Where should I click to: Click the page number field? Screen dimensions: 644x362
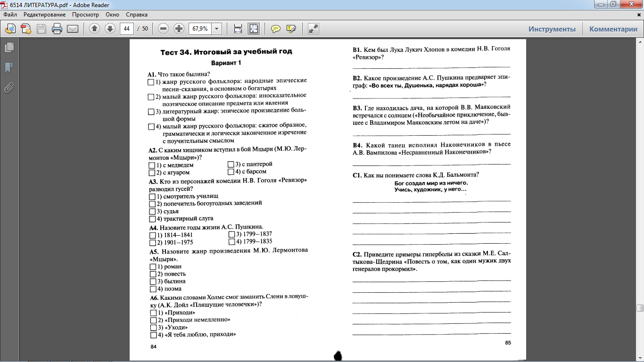pyautogui.click(x=126, y=29)
